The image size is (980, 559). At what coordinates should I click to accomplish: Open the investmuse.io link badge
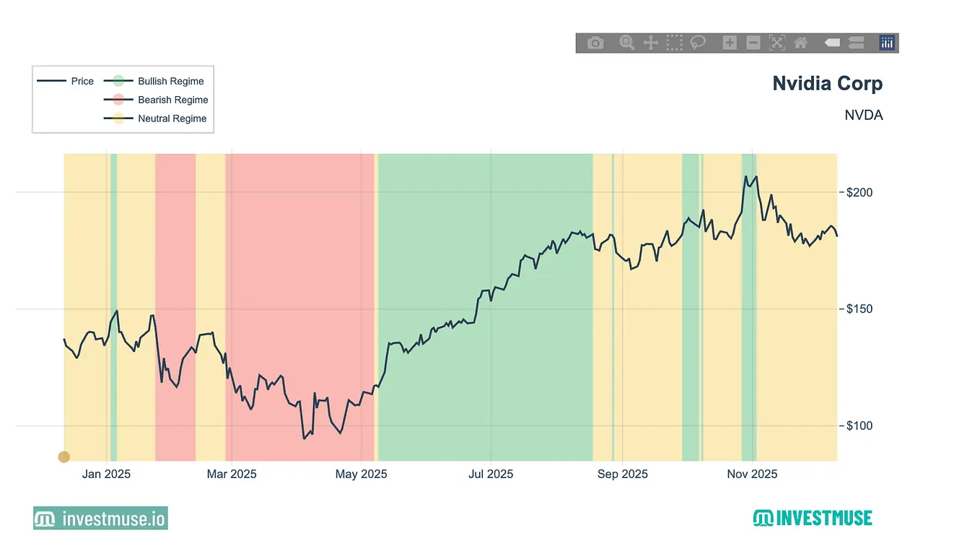pos(100,518)
